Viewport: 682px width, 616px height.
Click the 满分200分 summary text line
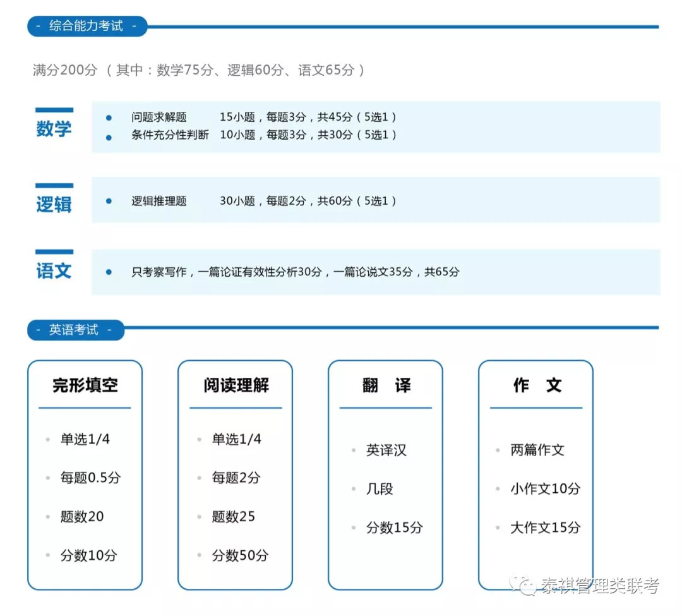pyautogui.click(x=198, y=70)
